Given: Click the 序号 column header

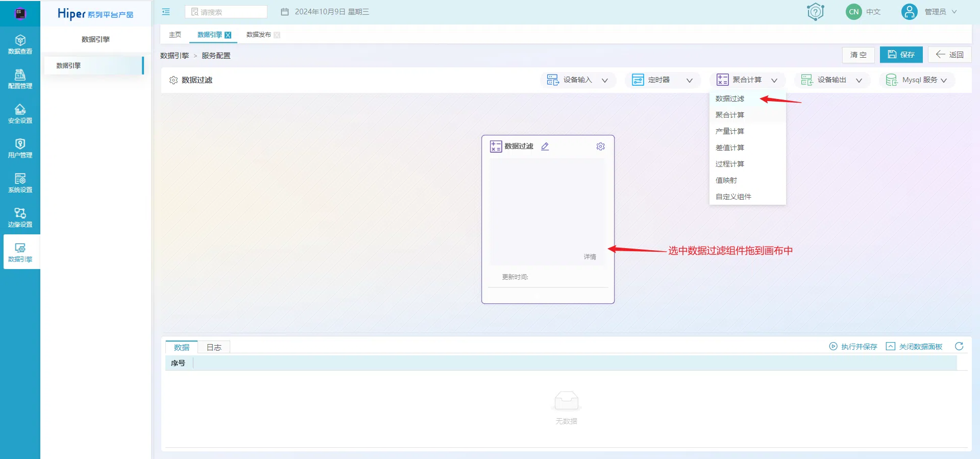Looking at the screenshot, I should (178, 363).
